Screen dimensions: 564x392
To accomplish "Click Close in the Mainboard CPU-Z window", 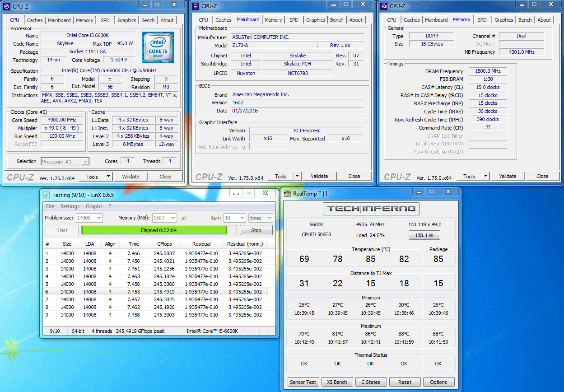I will [x=354, y=176].
